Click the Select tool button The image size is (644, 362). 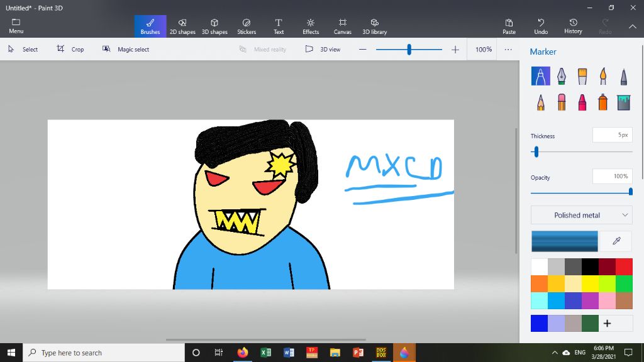tap(23, 49)
